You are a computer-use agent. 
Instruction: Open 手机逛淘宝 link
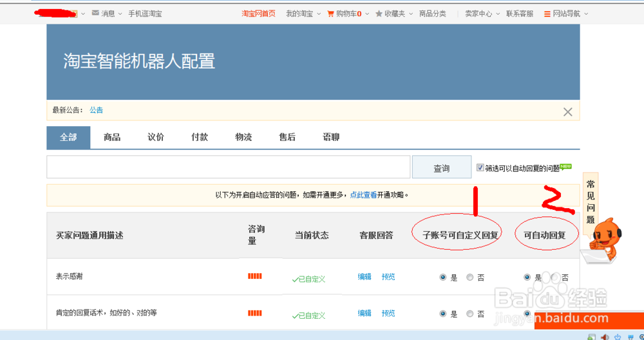click(x=145, y=14)
